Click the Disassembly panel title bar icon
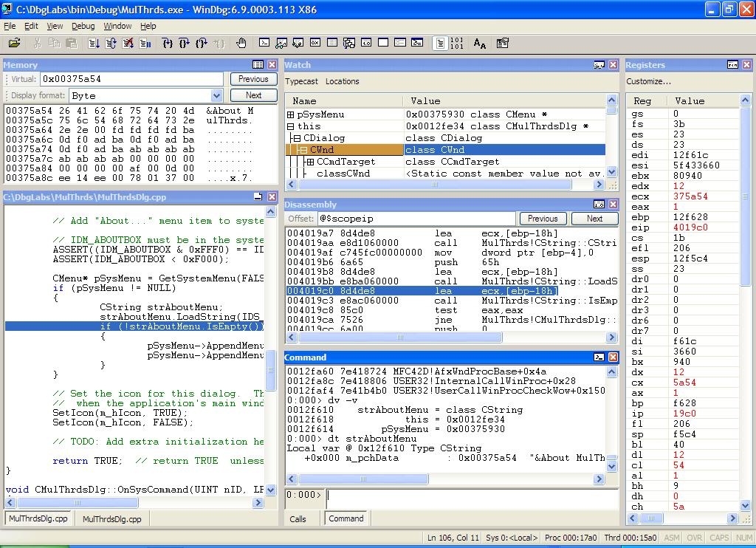 599,205
